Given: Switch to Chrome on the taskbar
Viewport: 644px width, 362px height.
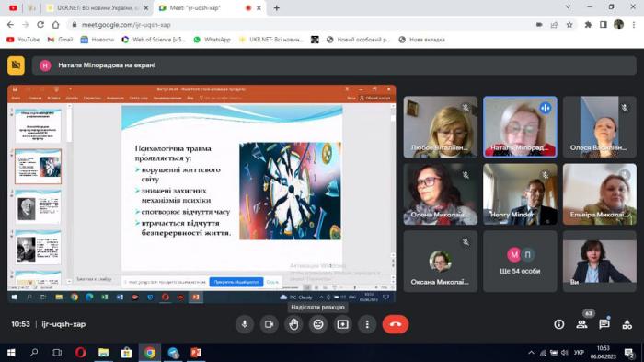Looking at the screenshot, I should [x=150, y=353].
